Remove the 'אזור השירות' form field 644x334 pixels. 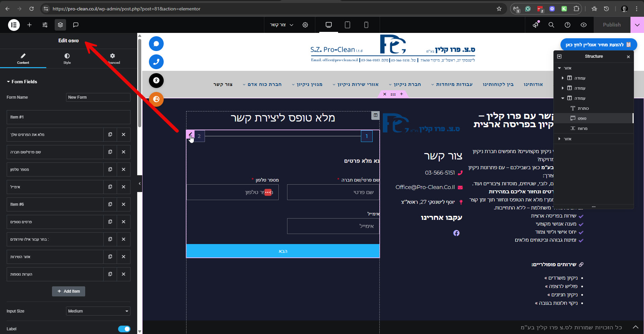tap(123, 257)
